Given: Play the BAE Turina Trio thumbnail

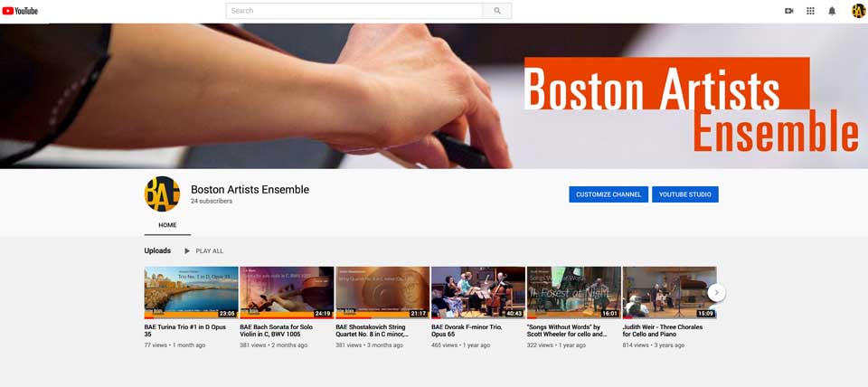Looking at the screenshot, I should 191,292.
